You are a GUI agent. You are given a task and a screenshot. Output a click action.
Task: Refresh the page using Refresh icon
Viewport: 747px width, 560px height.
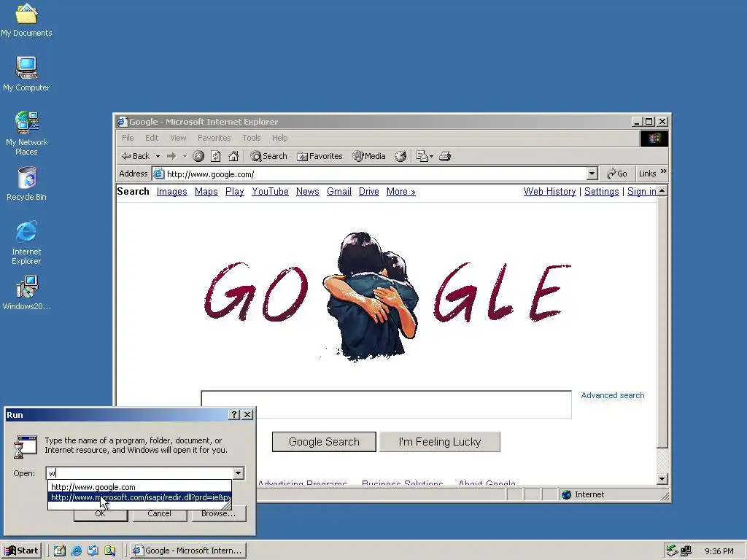[216, 156]
